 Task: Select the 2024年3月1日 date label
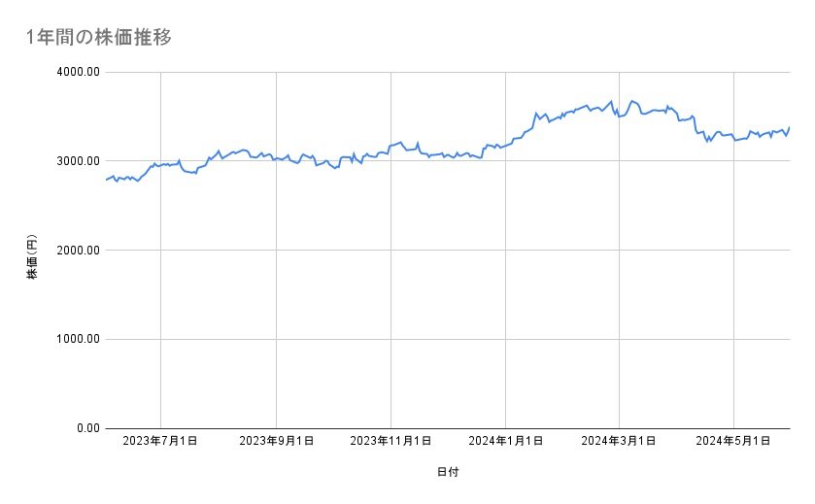click(x=619, y=441)
